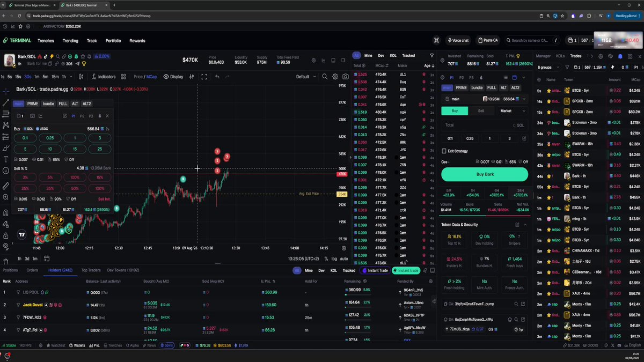This screenshot has width=644, height=362.
Task: Open the Dev Tokens (10192) tab
Action: click(123, 270)
